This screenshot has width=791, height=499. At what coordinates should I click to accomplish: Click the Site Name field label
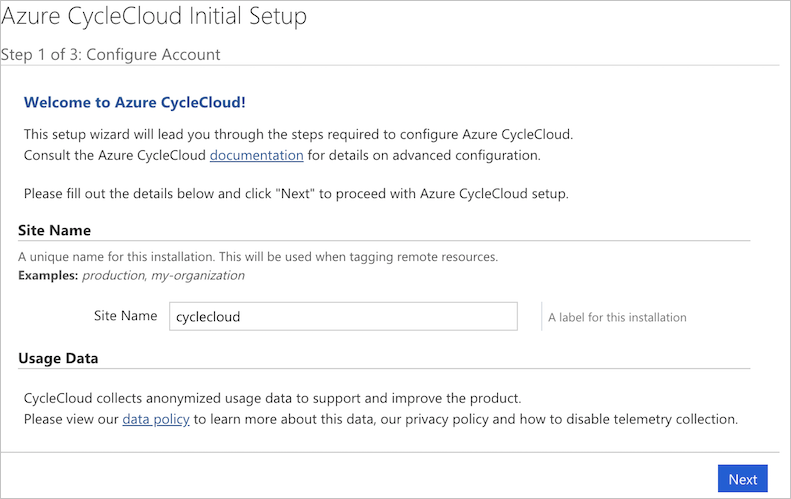(x=126, y=316)
